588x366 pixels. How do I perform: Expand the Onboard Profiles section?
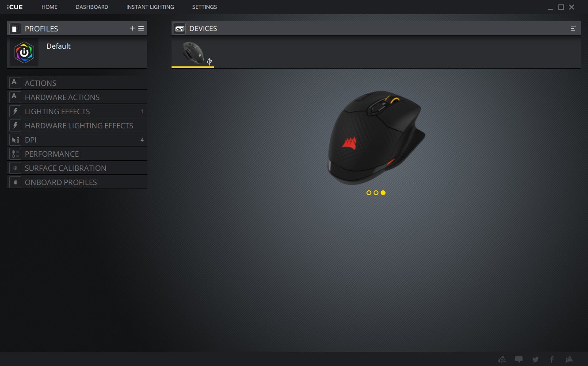coord(77,182)
